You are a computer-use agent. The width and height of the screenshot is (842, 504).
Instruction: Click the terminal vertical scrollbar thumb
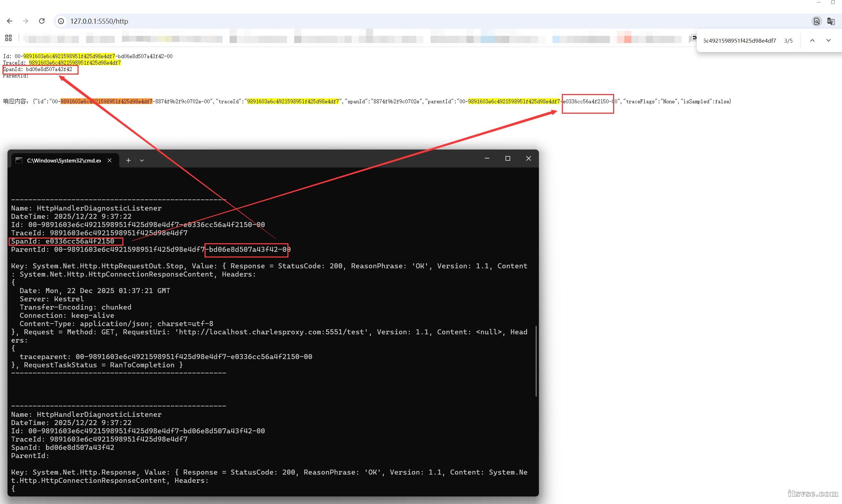click(x=536, y=361)
